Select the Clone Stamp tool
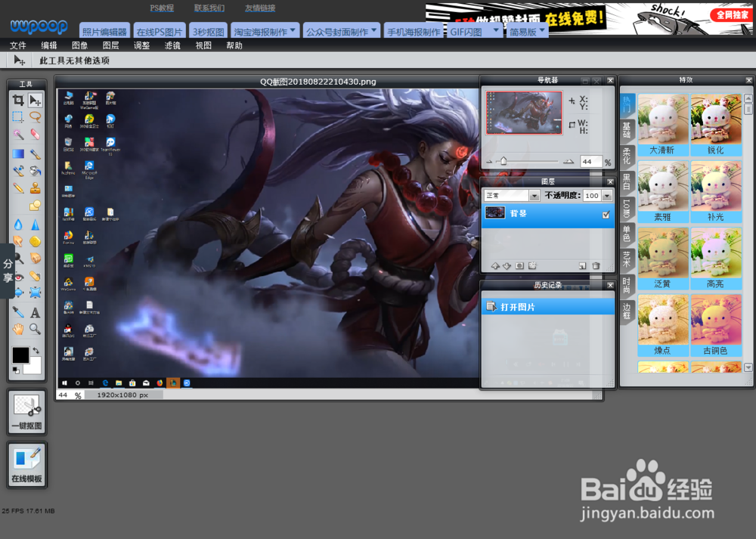756x539 pixels. click(36, 188)
